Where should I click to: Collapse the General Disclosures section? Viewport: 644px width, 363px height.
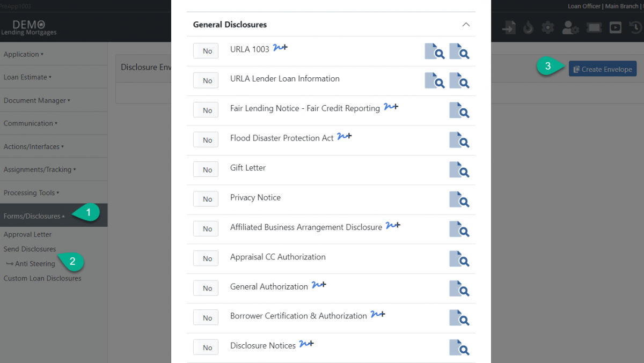pyautogui.click(x=466, y=25)
